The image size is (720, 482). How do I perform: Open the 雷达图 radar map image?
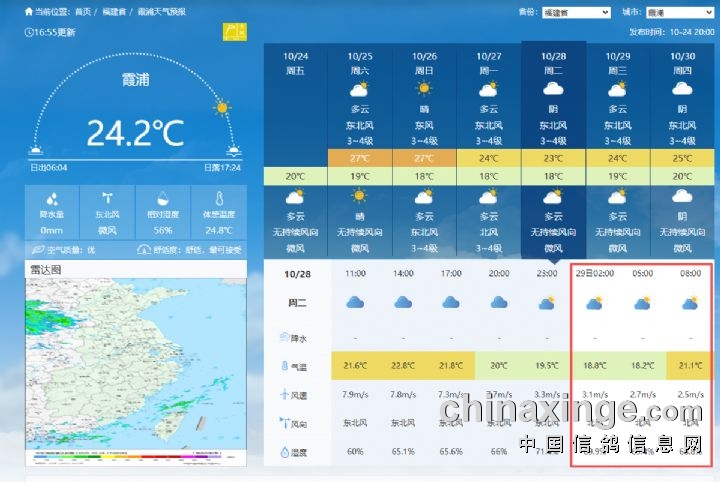click(135, 365)
